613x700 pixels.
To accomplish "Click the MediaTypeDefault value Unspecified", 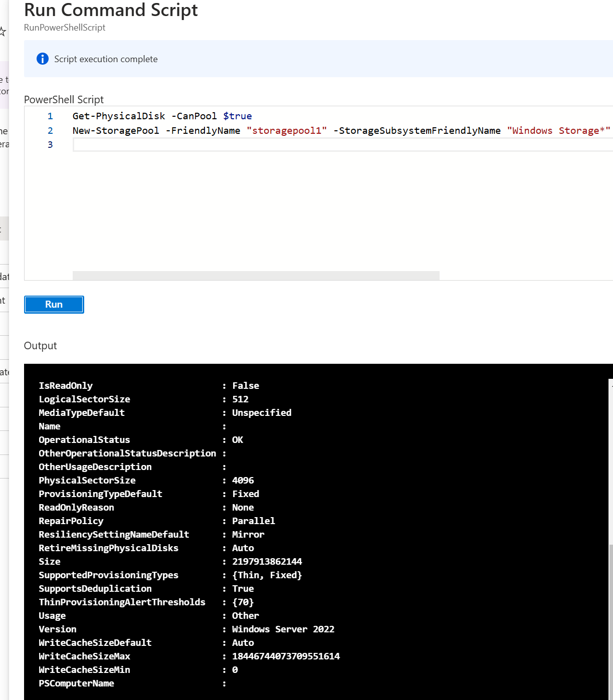I will (262, 413).
